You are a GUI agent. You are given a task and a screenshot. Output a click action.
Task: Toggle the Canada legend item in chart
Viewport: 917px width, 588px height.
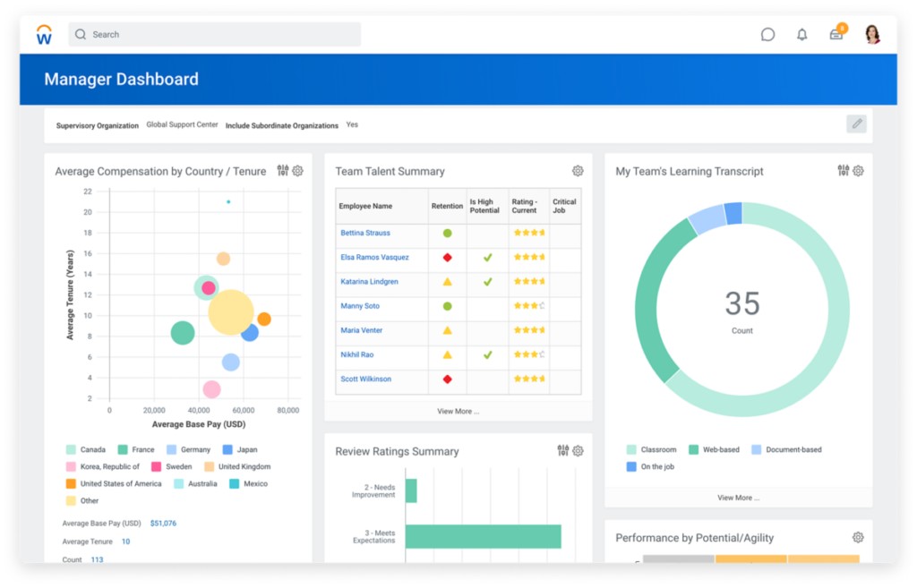pos(86,450)
